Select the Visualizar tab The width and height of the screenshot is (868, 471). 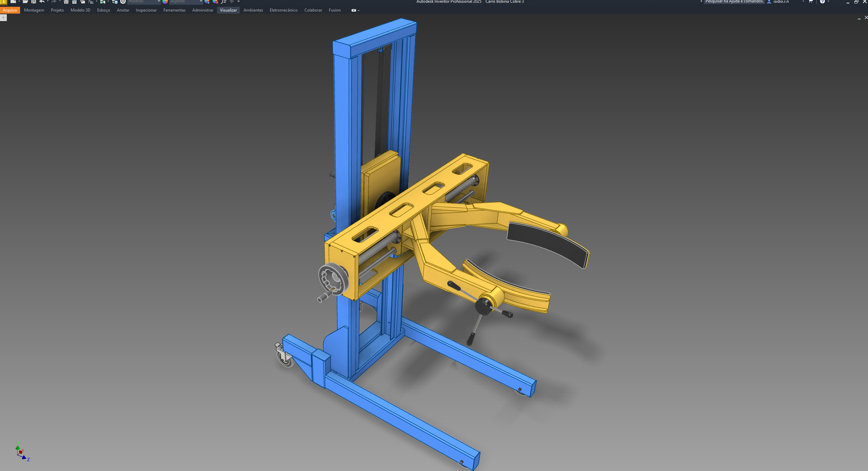(x=228, y=10)
